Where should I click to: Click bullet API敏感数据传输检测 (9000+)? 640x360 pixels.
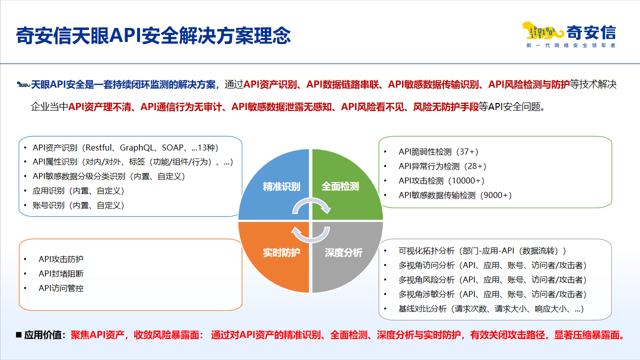coord(455,195)
